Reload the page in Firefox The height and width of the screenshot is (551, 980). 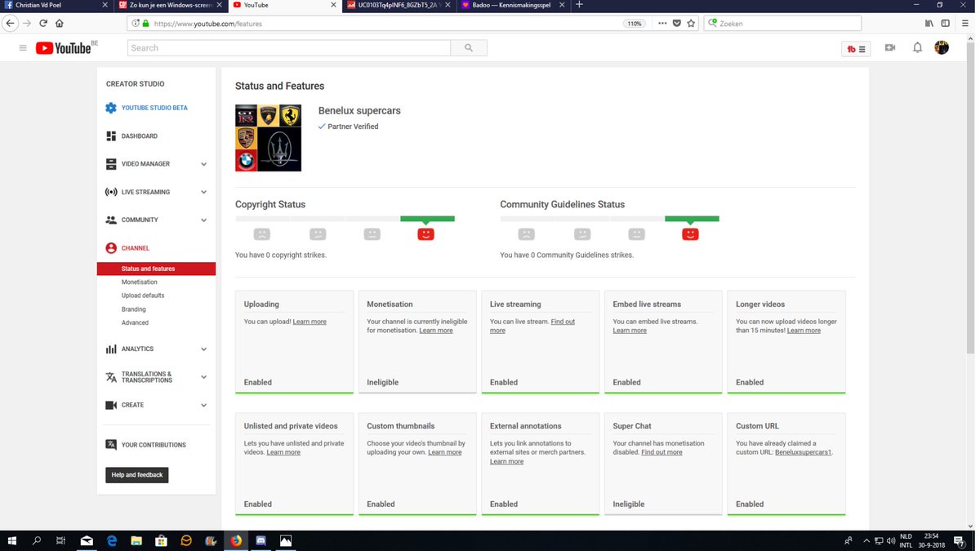point(43,24)
